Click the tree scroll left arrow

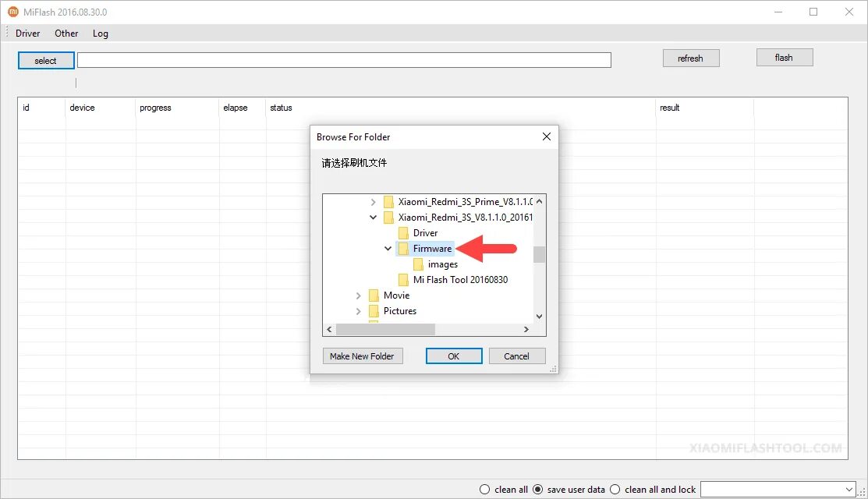click(x=329, y=330)
